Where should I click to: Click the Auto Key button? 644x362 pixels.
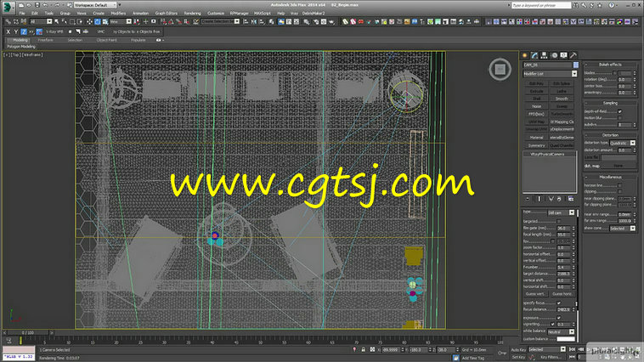518,349
